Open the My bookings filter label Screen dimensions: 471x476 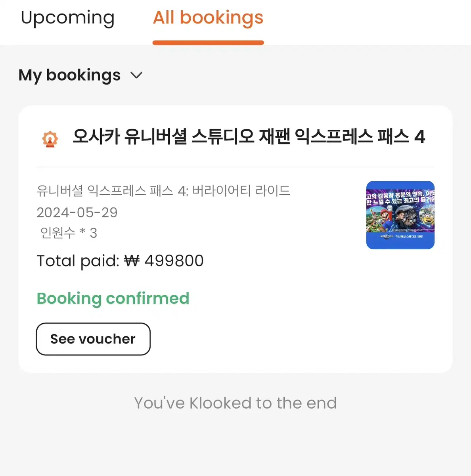[70, 75]
